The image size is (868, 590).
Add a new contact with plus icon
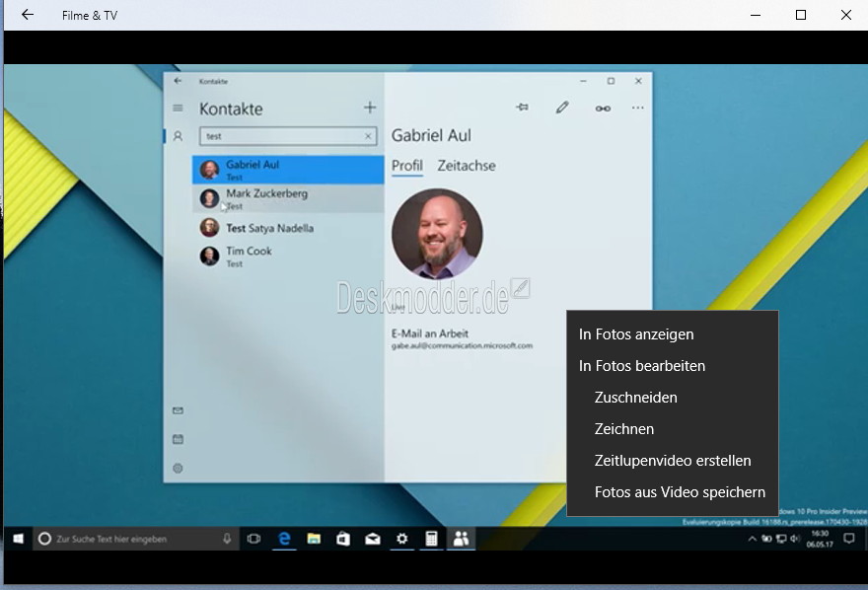pos(370,108)
